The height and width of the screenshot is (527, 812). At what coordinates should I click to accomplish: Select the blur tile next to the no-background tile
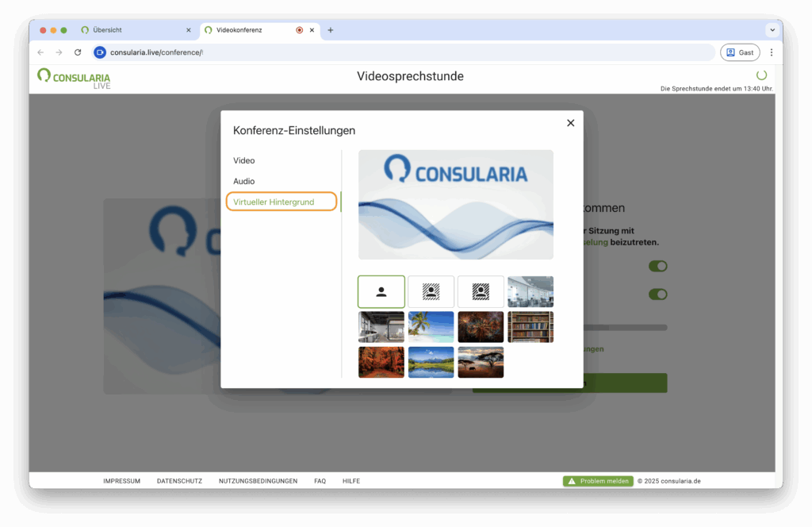(x=431, y=292)
